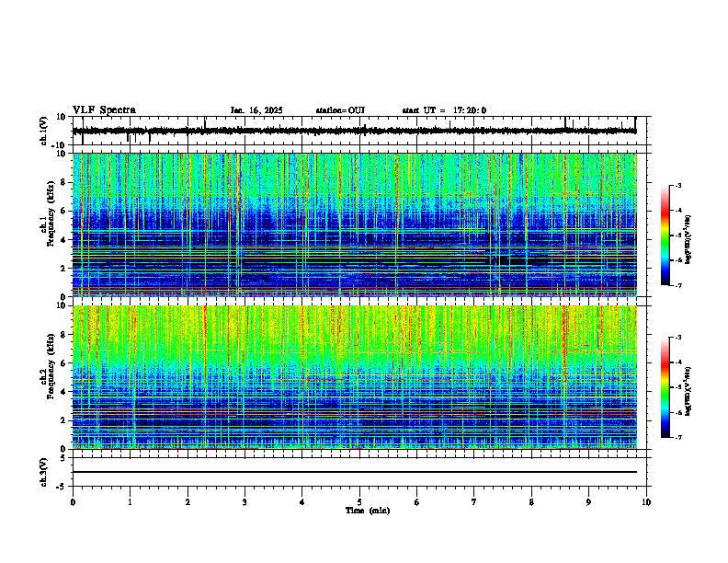Click the "10" kHz tick on ch.2 frequency axis

point(63,305)
